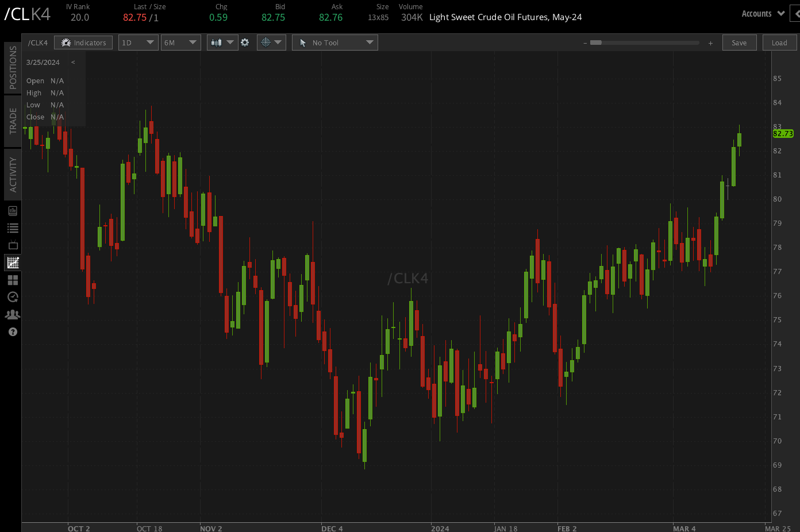Expand the Accounts dropdown
The height and width of the screenshot is (532, 800).
coord(763,14)
